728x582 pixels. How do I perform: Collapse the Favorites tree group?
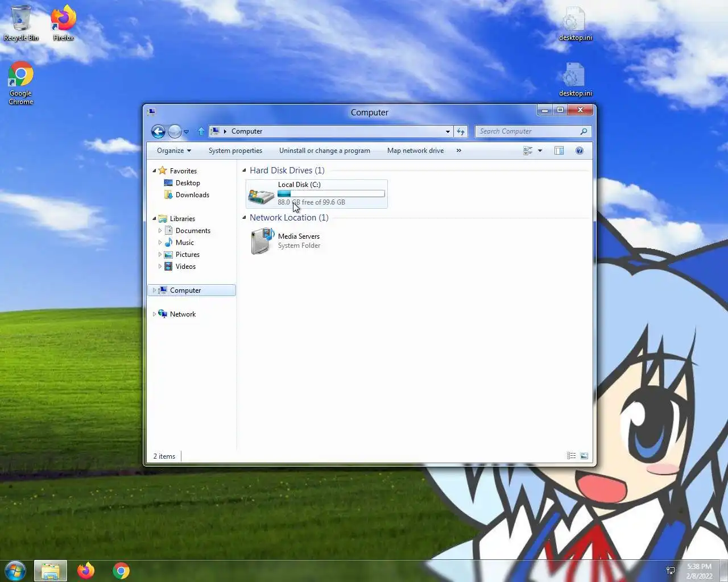pyautogui.click(x=154, y=171)
